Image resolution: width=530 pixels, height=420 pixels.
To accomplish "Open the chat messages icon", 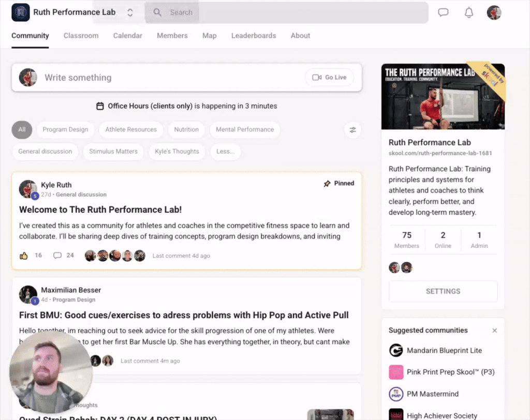I will point(443,12).
